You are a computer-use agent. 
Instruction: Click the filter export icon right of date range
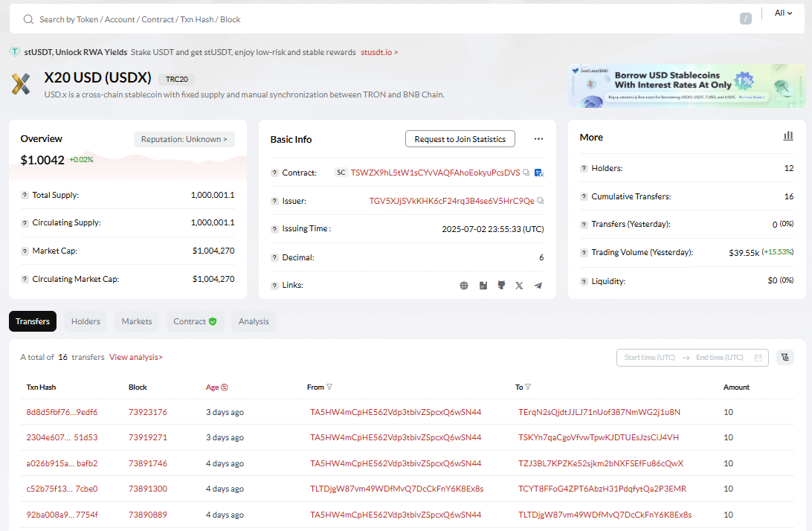pos(785,358)
